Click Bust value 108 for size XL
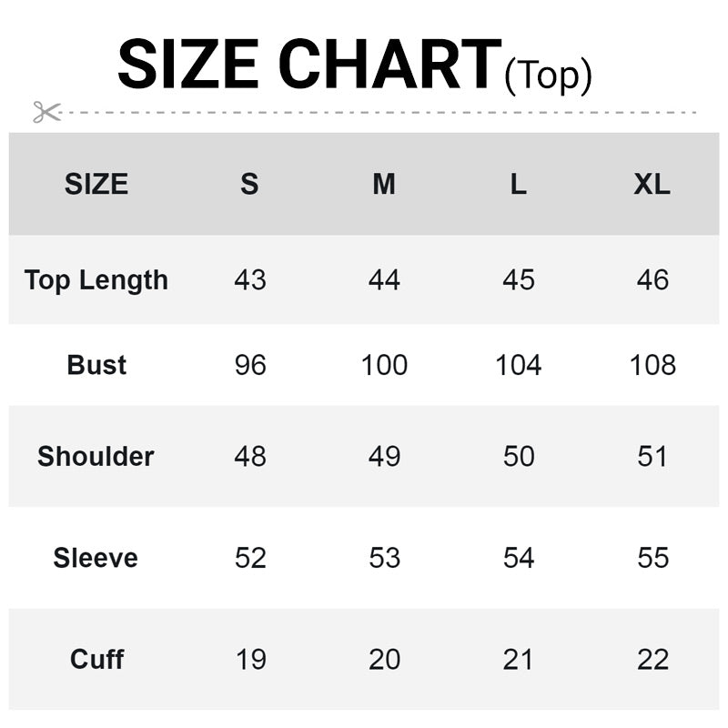 click(652, 365)
